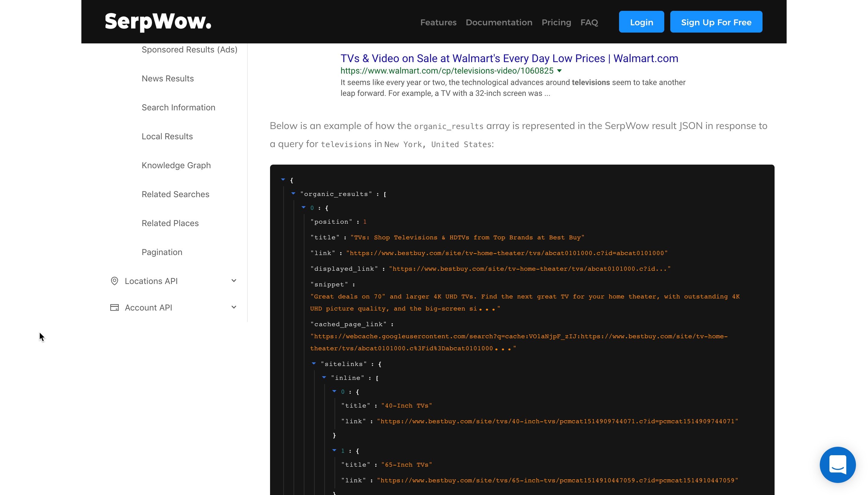Screen dimensions: 868x495
Task: Click the "cached_page_link" key name
Action: [x=348, y=324]
